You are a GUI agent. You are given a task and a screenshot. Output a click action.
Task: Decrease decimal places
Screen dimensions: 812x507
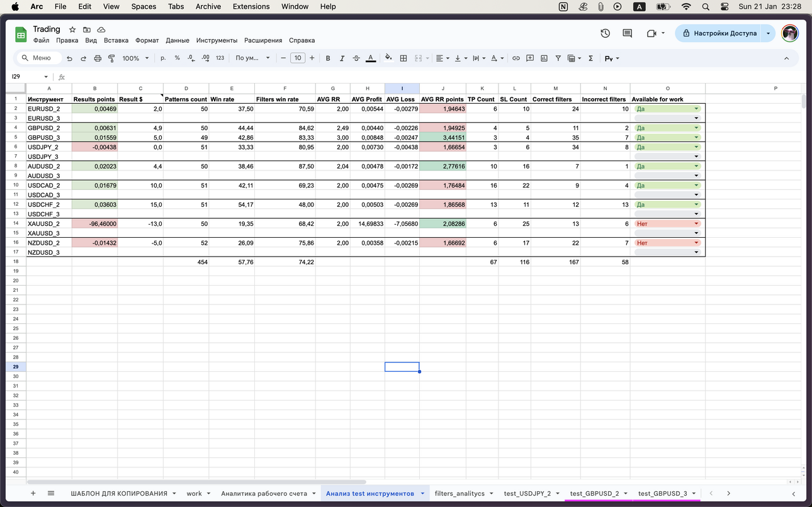point(191,58)
